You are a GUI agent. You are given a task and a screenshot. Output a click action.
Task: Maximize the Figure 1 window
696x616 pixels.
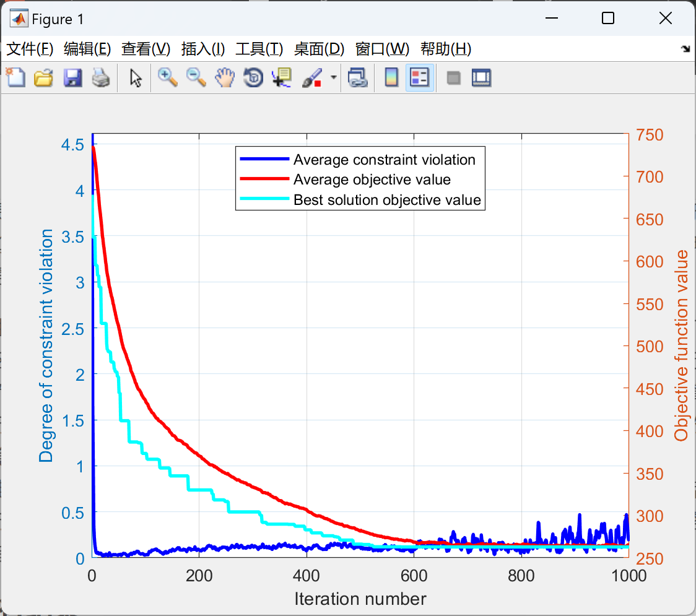click(607, 18)
